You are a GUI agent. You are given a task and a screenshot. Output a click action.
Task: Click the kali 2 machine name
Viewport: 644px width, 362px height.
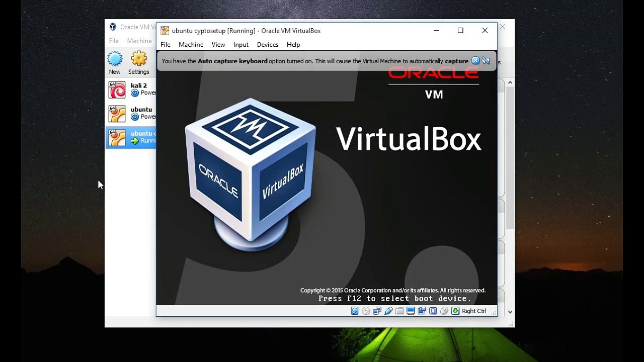(x=139, y=85)
